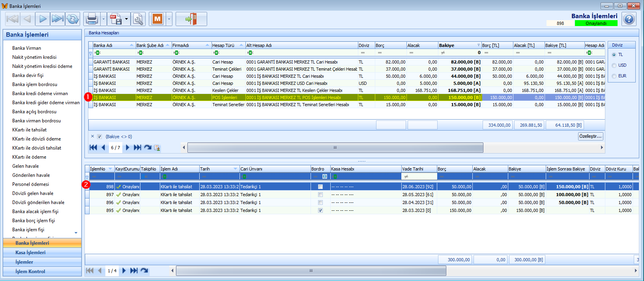
Task: Open the İşlem Kontrol navigation tab
Action: coord(30,272)
